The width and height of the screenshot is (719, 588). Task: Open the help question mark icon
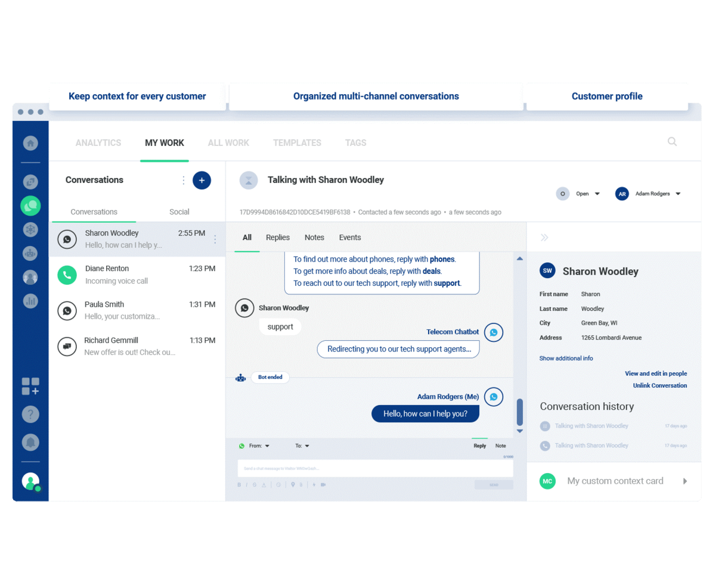(x=30, y=414)
